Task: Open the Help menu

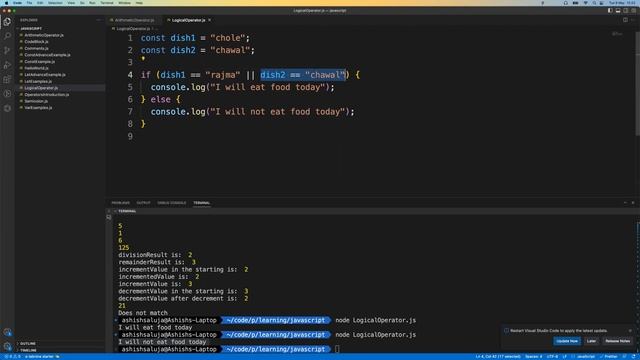Action: 139,3
